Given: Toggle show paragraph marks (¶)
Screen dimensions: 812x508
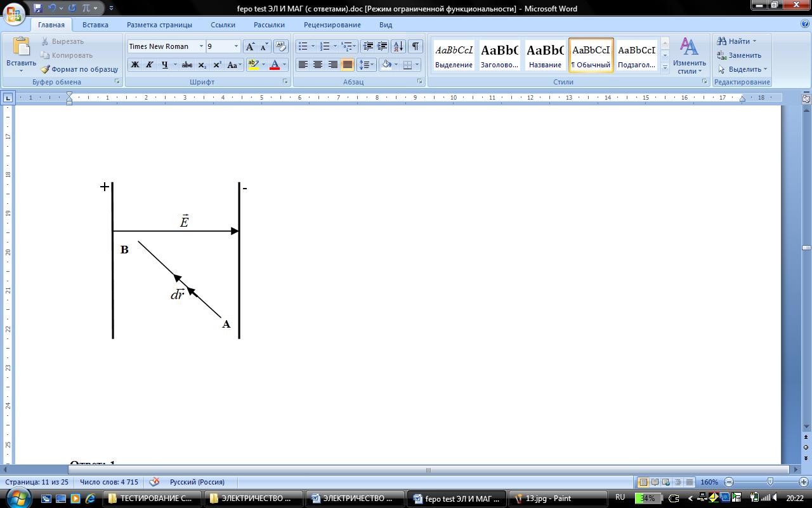Looking at the screenshot, I should [416, 46].
